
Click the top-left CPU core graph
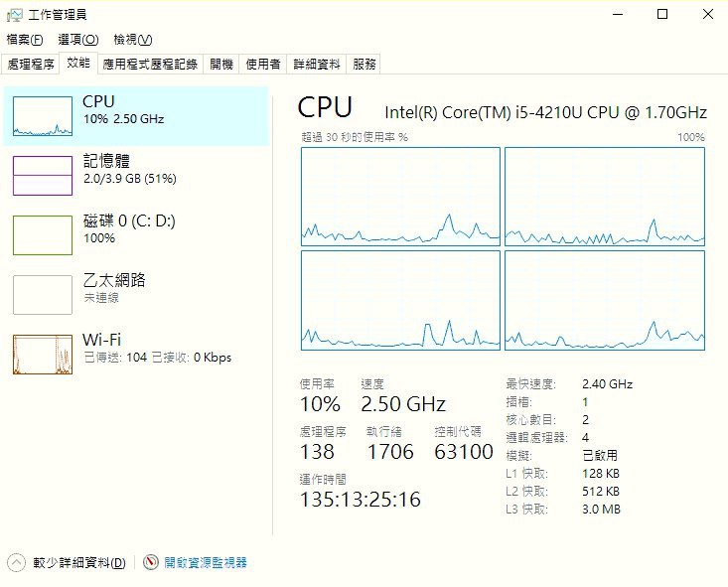tap(400, 196)
